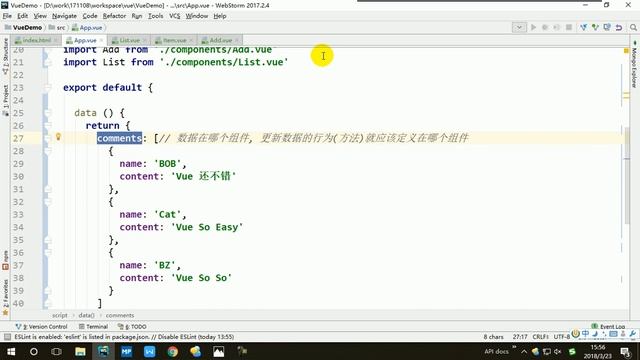Image resolution: width=640 pixels, height=360 pixels.
Task: Click the gray Stop square button
Action: coord(569,27)
